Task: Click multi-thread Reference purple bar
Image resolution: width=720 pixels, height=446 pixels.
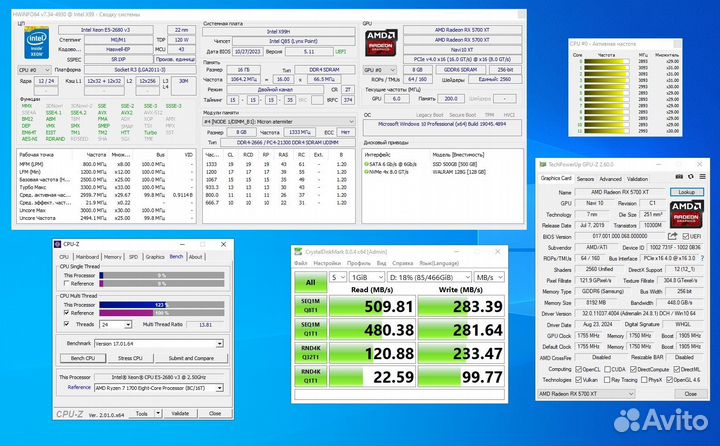Action: click(162, 313)
